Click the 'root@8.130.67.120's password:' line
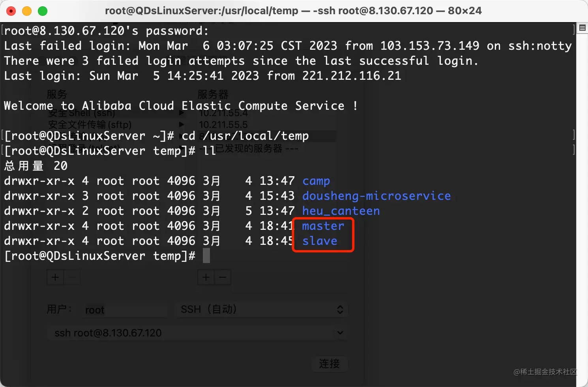Image resolution: width=588 pixels, height=387 pixels. 106,31
